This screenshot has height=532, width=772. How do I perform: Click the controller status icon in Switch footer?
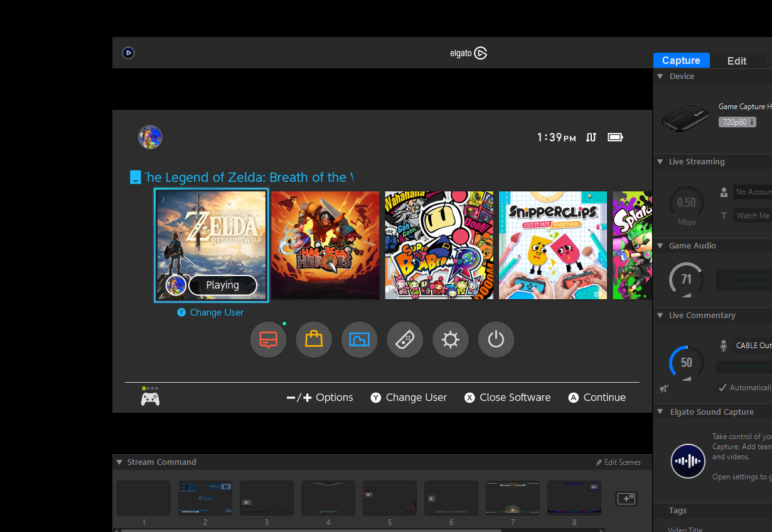click(150, 397)
